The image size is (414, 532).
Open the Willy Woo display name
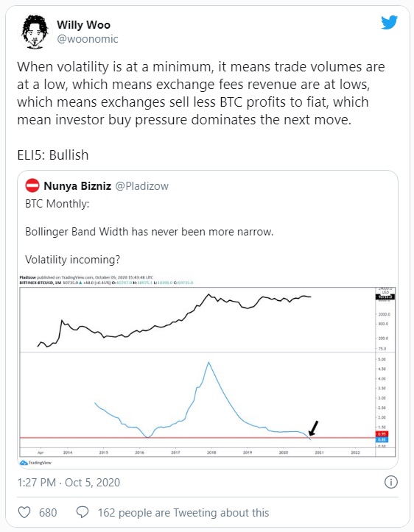(83, 25)
